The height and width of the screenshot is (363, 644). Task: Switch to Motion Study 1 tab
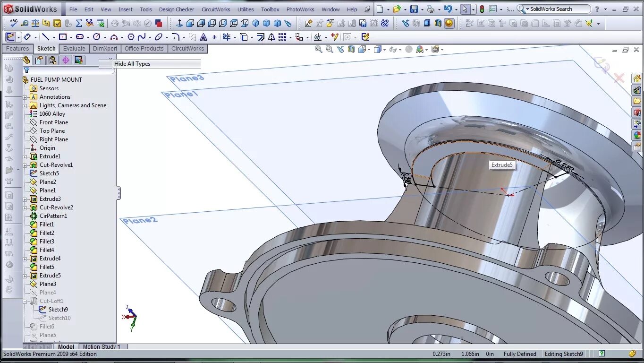(x=102, y=347)
